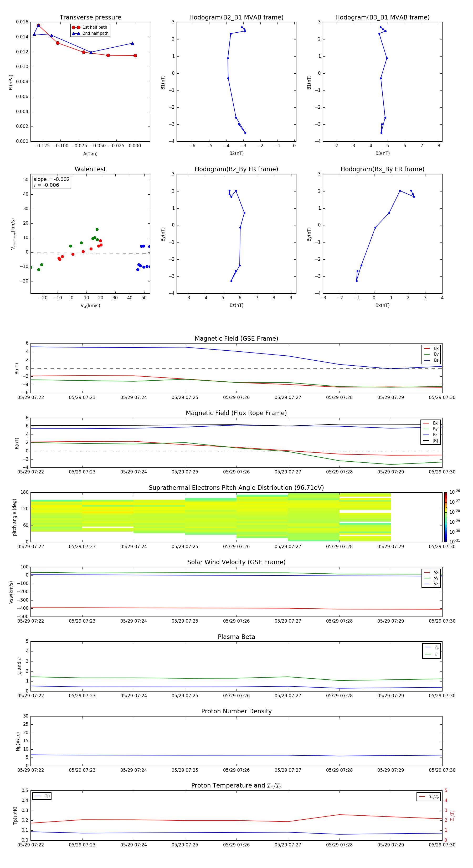Select the "Vz" velocity legend entry
This screenshot has width=473, height=868.
[431, 584]
